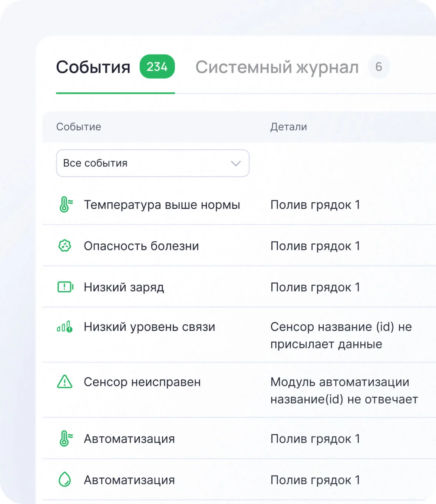Select the Низкий заряд event
436x504 pixels.
coord(124,287)
